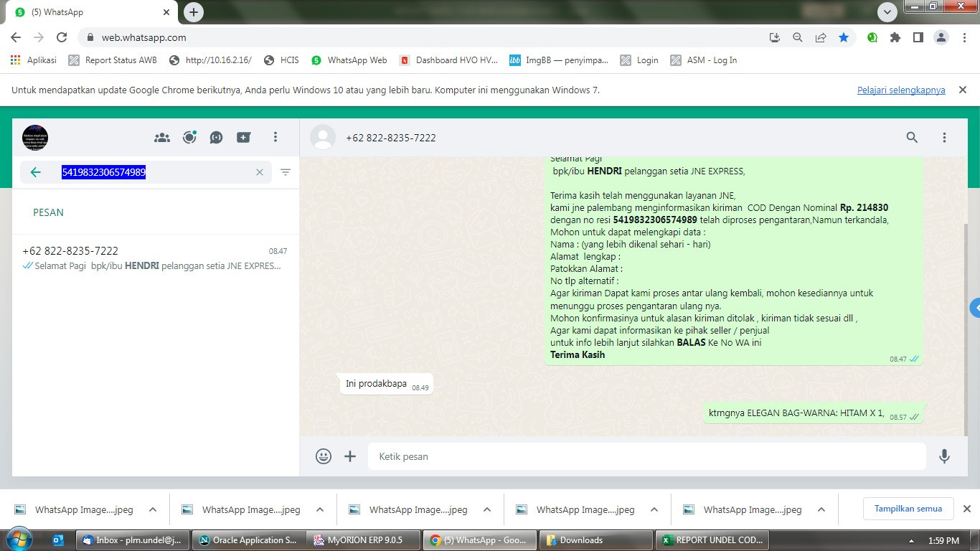Toggle the bookmark star for this page
The width and height of the screenshot is (980, 551).
tap(844, 37)
